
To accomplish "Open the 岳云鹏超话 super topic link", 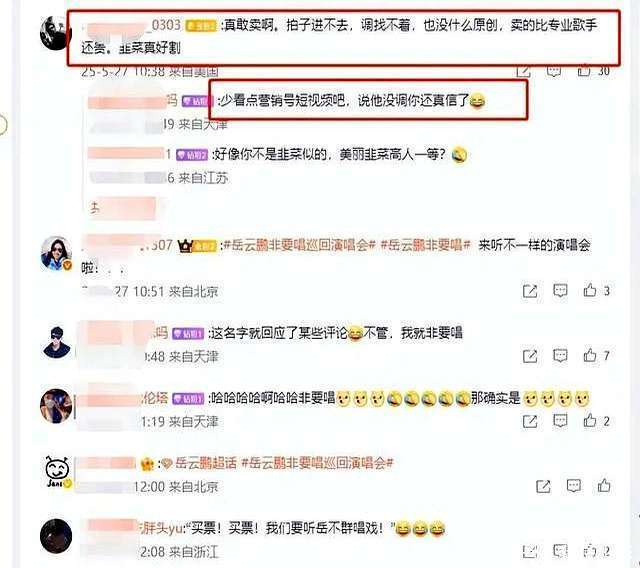I will coord(206,464).
